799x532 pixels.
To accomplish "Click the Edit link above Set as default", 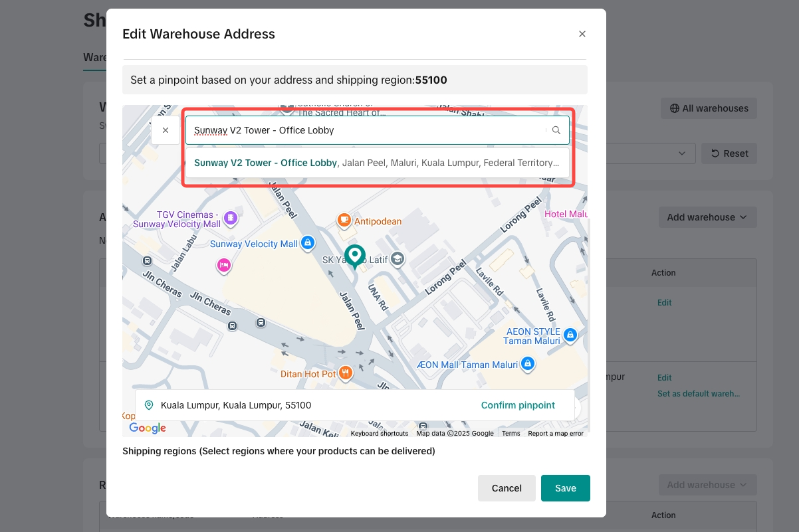I will (x=665, y=377).
